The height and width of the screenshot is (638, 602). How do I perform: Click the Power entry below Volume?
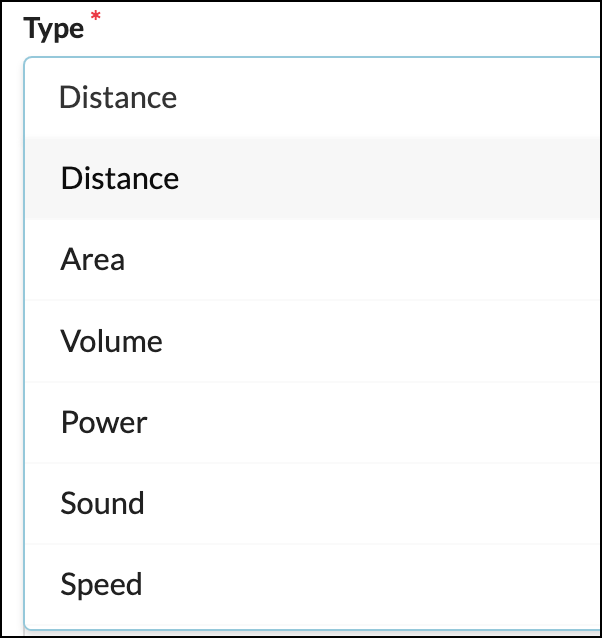[104, 422]
